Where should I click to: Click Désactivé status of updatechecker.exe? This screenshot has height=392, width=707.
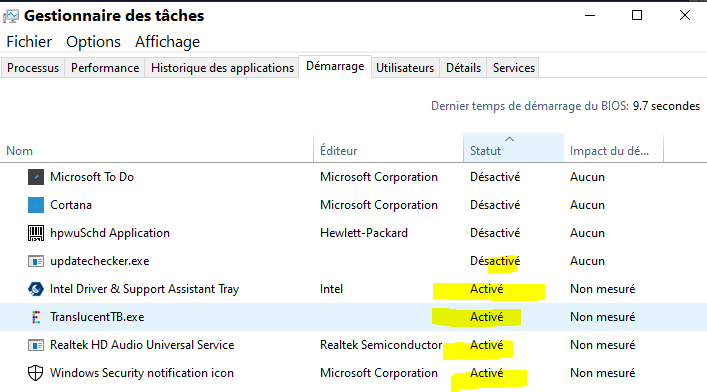pyautogui.click(x=495, y=261)
